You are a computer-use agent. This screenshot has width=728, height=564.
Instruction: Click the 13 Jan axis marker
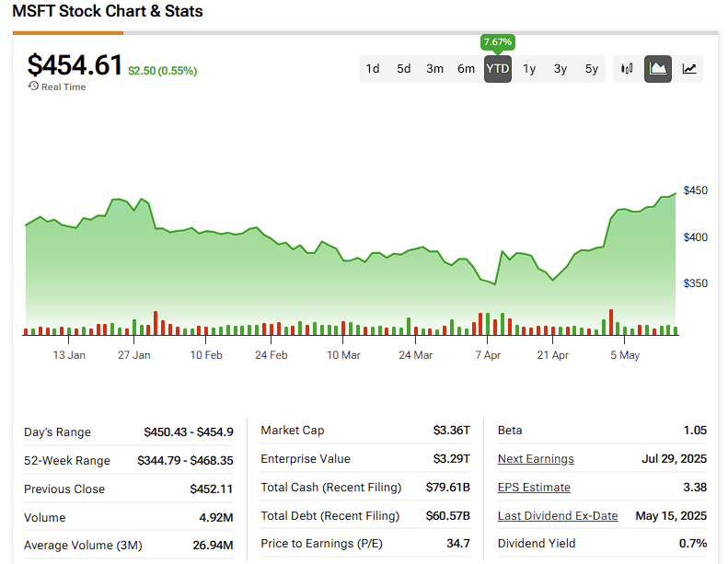pos(69,355)
